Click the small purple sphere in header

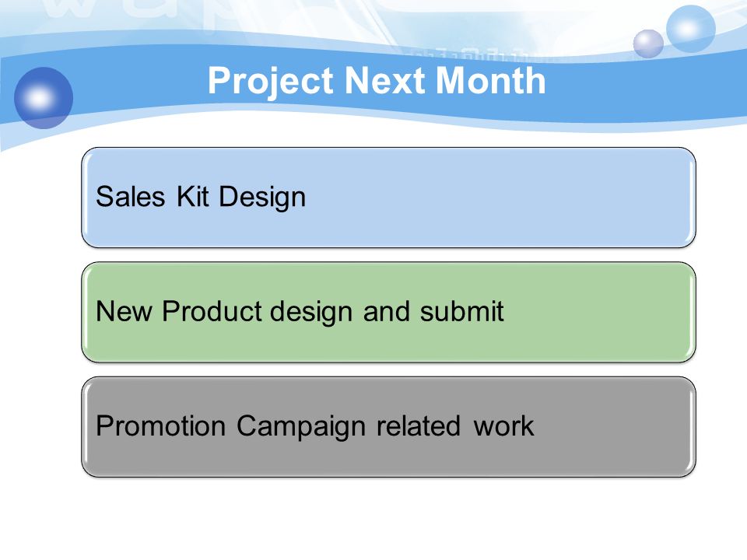648,44
